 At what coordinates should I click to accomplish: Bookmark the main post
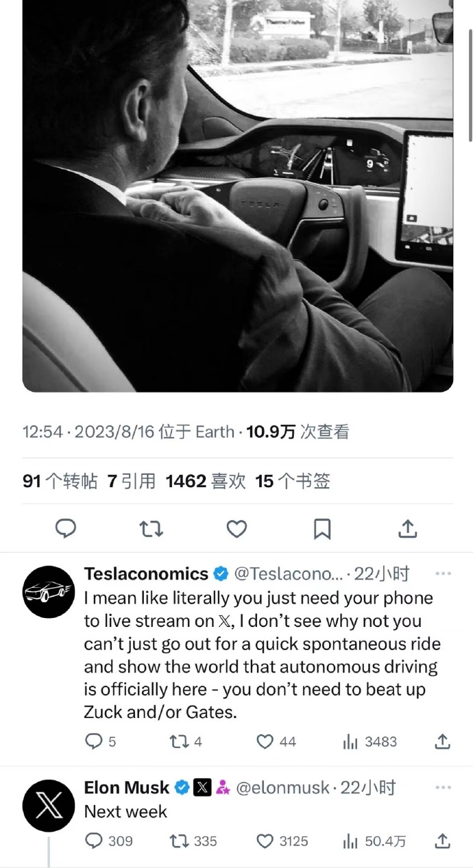click(x=322, y=528)
